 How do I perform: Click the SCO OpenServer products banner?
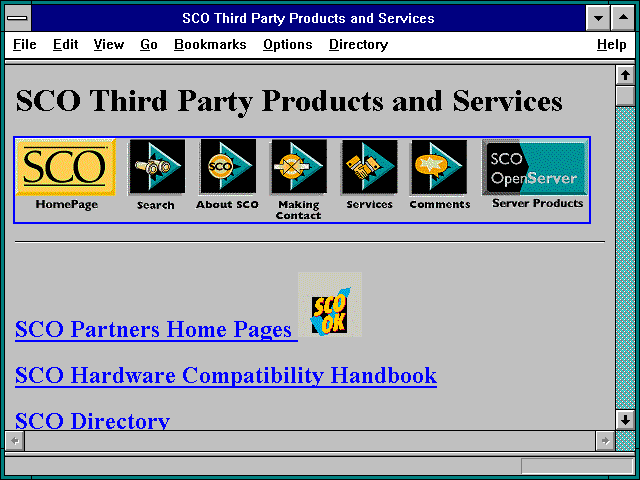pyautogui.click(x=535, y=167)
